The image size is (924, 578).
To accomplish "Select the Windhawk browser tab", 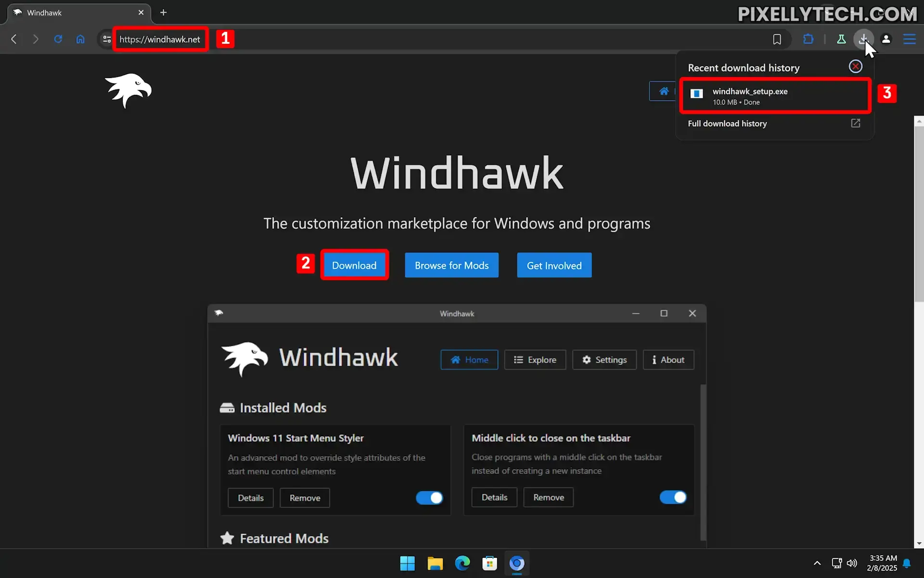I will 79,13.
